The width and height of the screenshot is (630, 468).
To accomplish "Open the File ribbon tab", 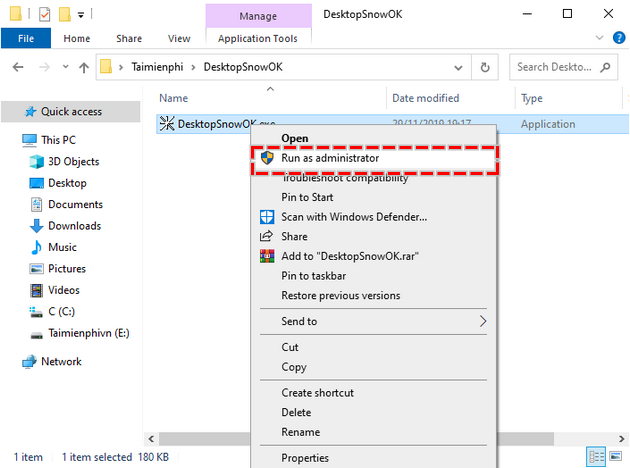I will (26, 39).
